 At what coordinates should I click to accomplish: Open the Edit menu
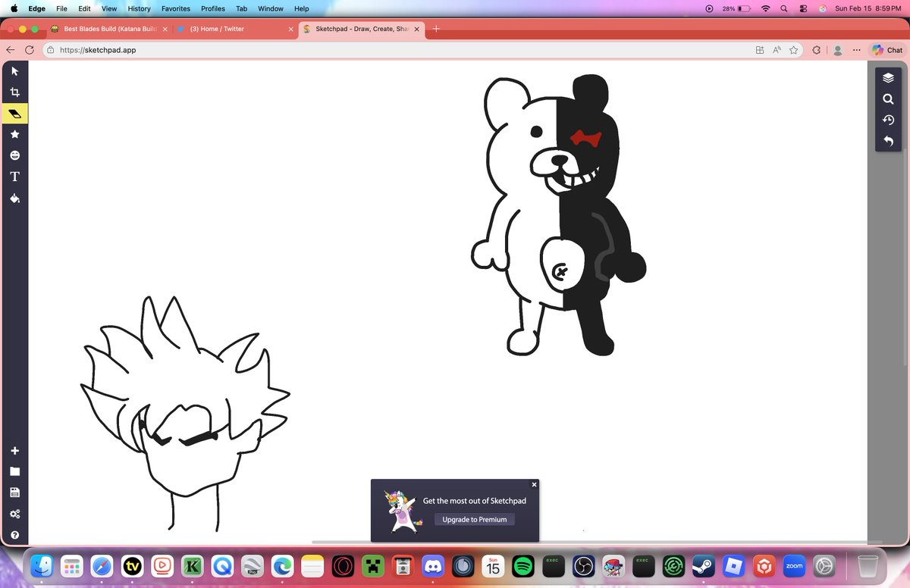(x=84, y=8)
